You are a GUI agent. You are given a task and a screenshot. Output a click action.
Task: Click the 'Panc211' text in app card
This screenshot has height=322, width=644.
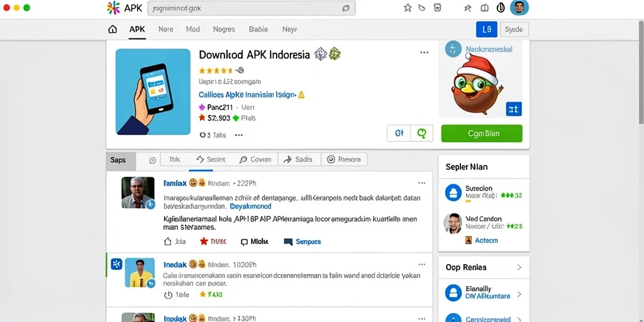click(x=219, y=108)
